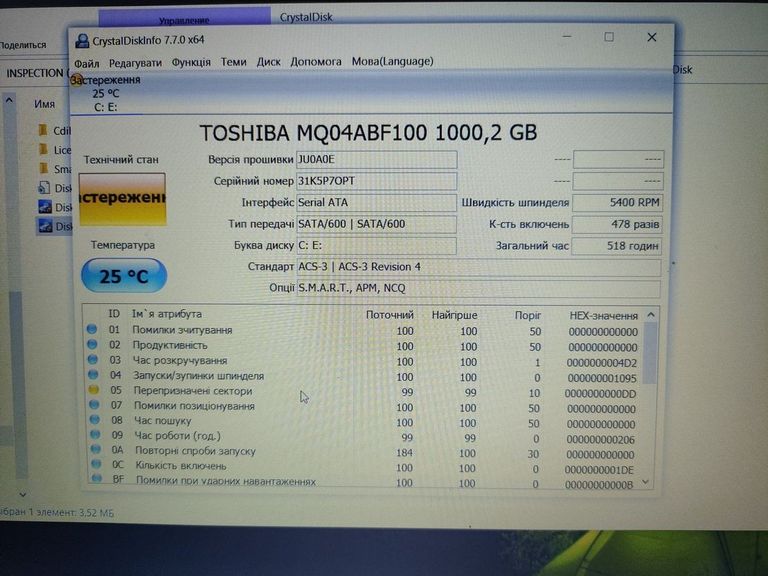768x576 pixels.
Task: Open the Cdi folder icon in Explorer list
Action: (x=43, y=130)
